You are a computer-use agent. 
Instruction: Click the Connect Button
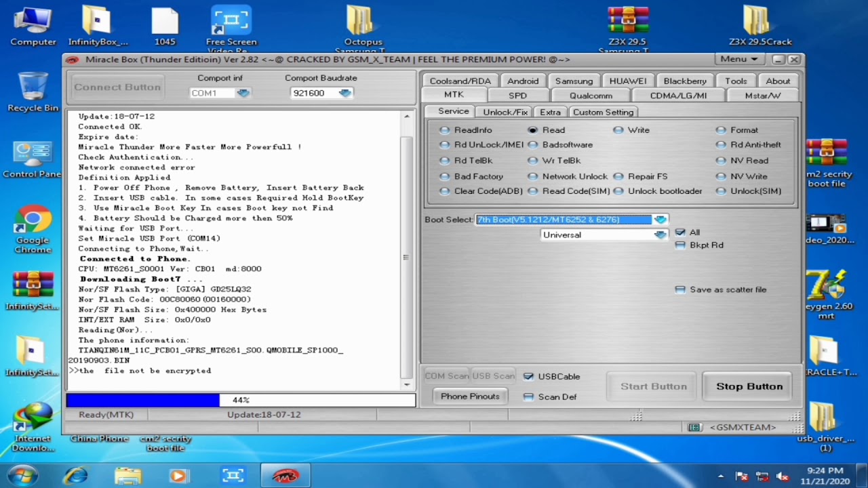(117, 87)
